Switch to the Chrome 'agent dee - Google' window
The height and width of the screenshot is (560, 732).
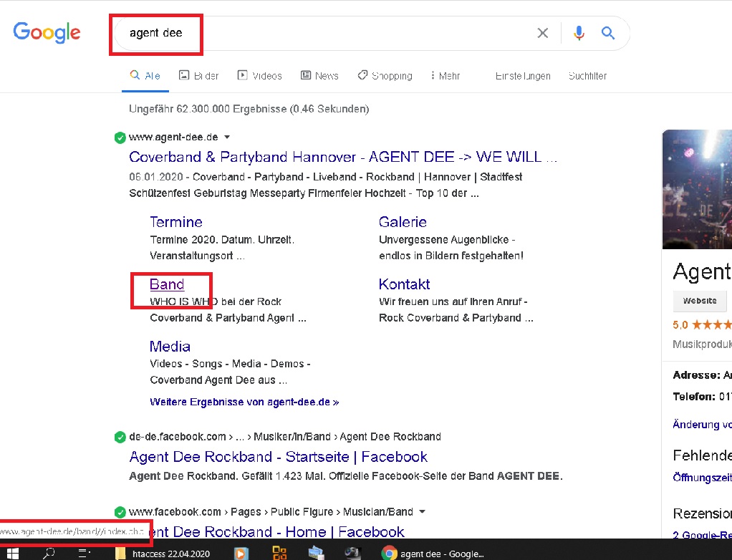(433, 554)
